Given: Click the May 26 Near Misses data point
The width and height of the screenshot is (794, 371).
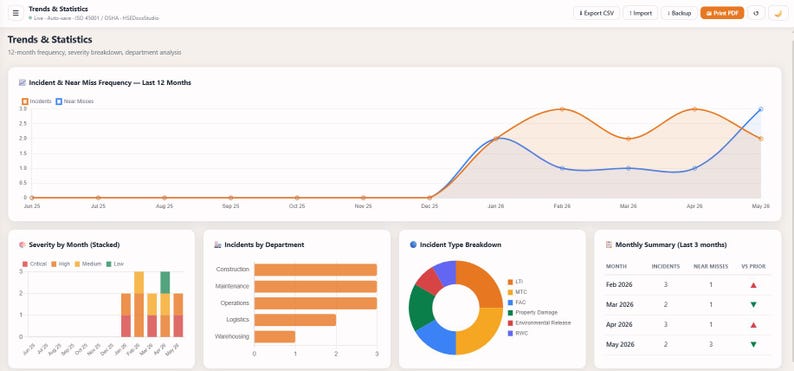Looking at the screenshot, I should point(761,109).
